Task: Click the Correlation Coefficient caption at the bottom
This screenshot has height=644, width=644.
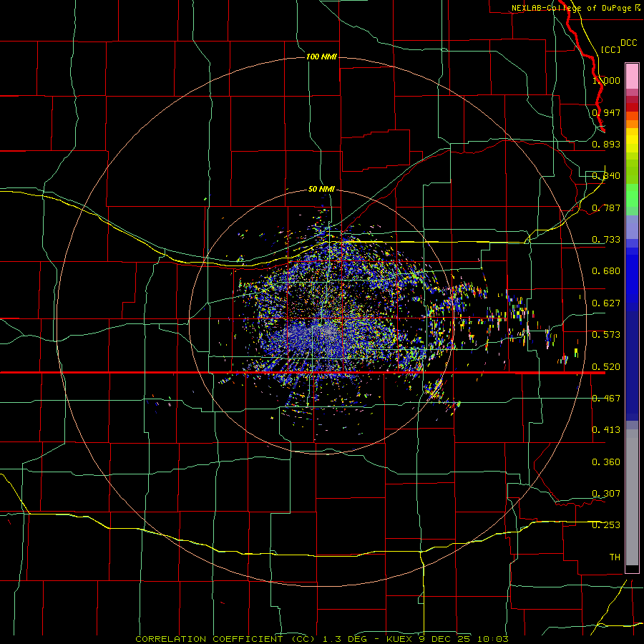Action: point(322,639)
